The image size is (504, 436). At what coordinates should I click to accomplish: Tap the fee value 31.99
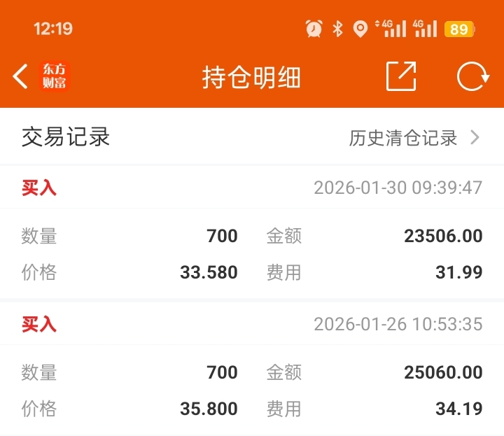click(458, 272)
